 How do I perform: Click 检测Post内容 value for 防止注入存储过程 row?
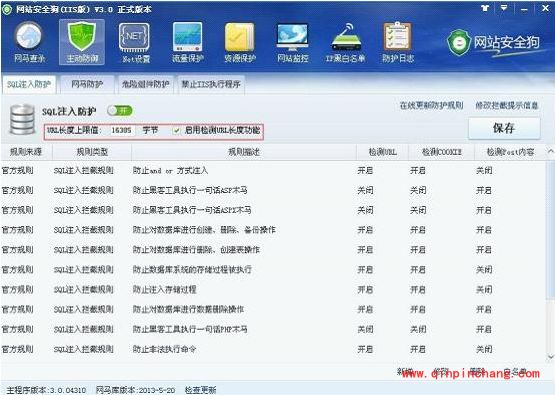click(x=484, y=290)
